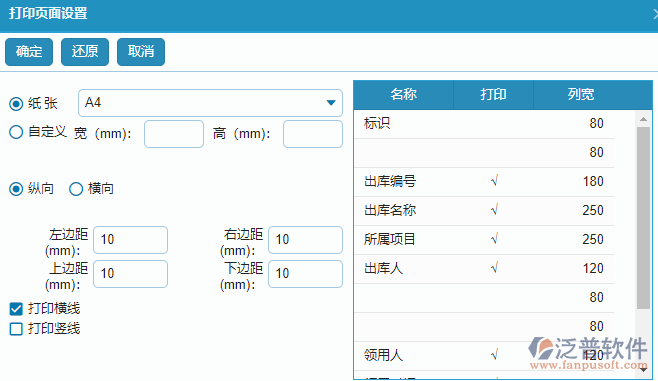Toggle print checkmark for 出库人
Screen dimensions: 658x381
click(x=494, y=269)
